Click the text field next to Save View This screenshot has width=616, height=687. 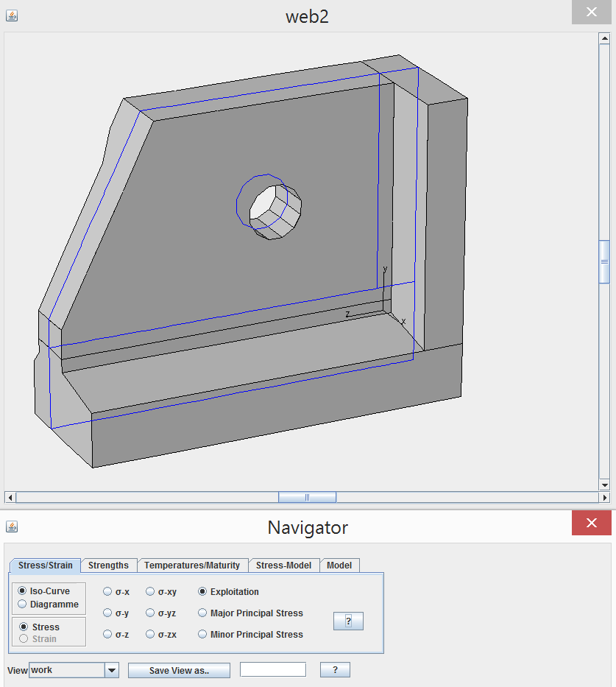272,669
